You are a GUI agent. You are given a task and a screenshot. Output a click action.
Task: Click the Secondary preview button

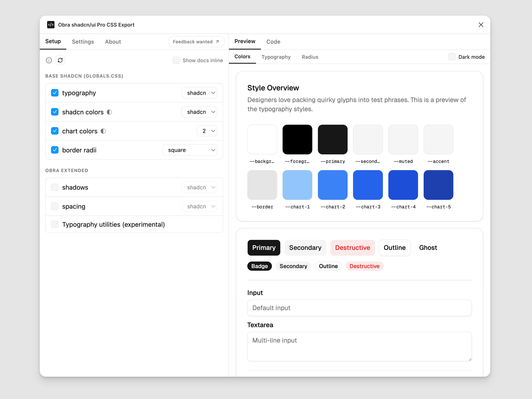pyautogui.click(x=305, y=248)
